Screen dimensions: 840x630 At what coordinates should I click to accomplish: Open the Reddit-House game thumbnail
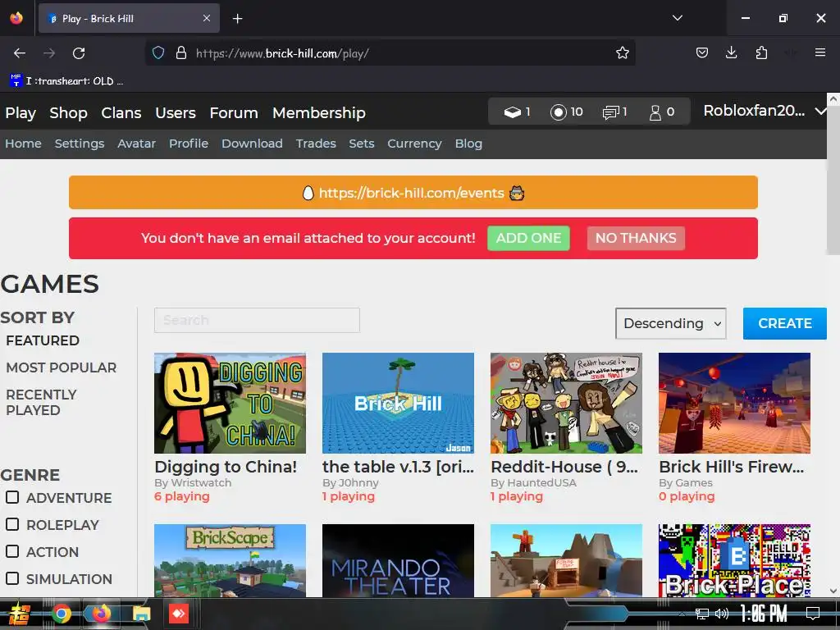(566, 403)
